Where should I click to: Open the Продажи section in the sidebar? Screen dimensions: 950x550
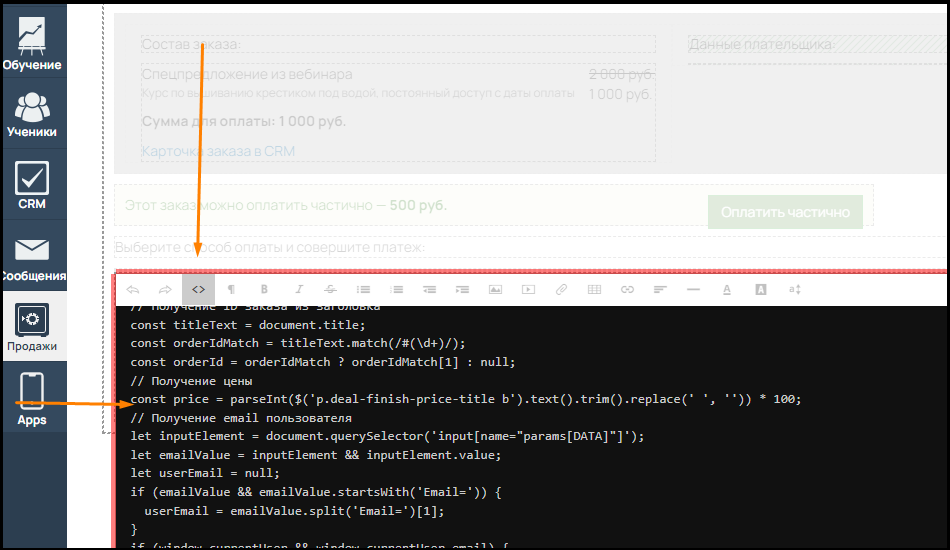[33, 327]
